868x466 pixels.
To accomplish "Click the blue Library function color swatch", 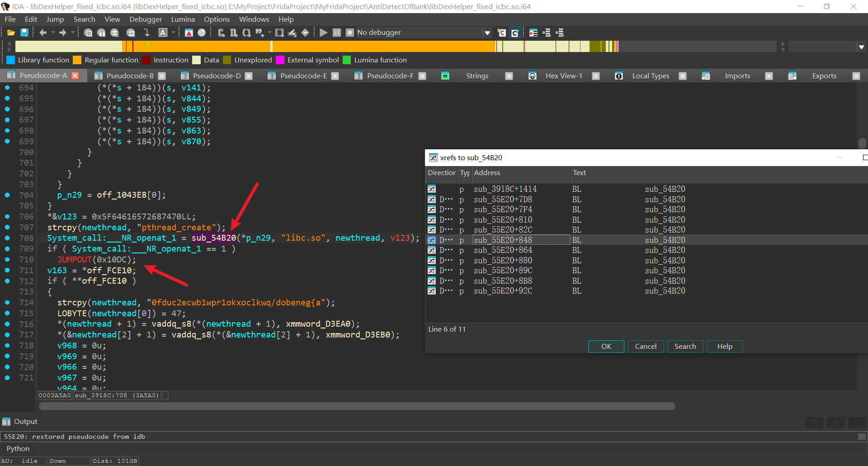I will 11,60.
